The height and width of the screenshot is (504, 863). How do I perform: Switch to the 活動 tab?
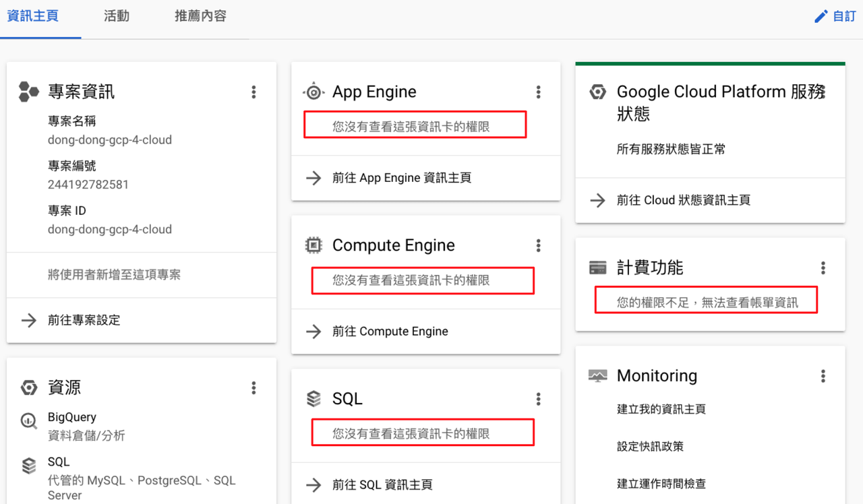(x=117, y=16)
